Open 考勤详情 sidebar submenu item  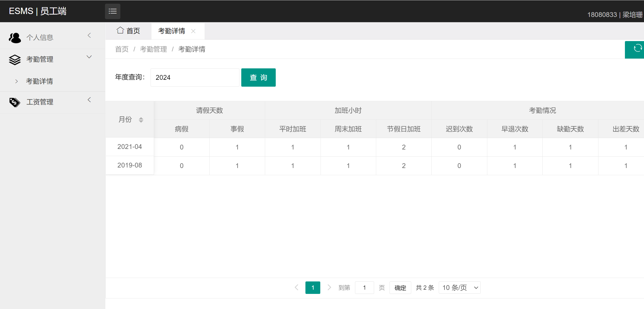pos(40,81)
